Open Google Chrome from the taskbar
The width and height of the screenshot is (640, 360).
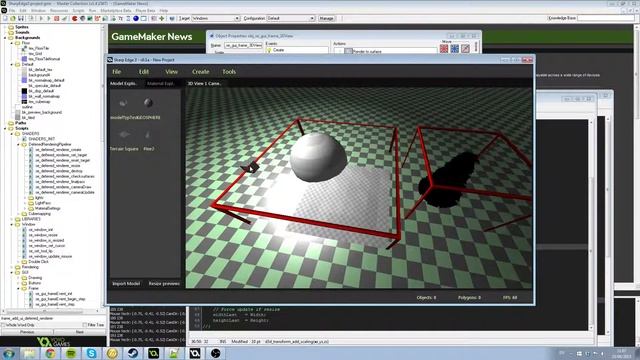[51, 353]
